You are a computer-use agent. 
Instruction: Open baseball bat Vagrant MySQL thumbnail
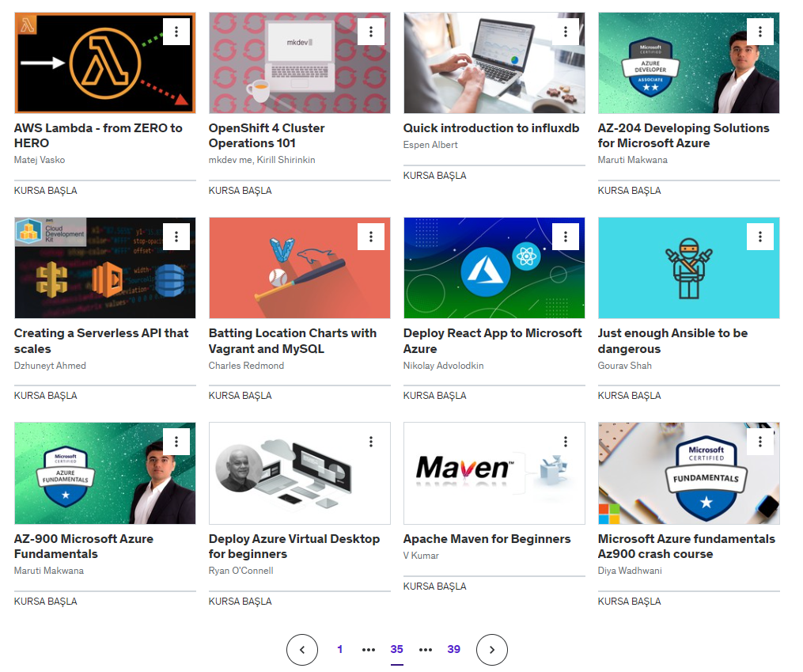coord(300,268)
